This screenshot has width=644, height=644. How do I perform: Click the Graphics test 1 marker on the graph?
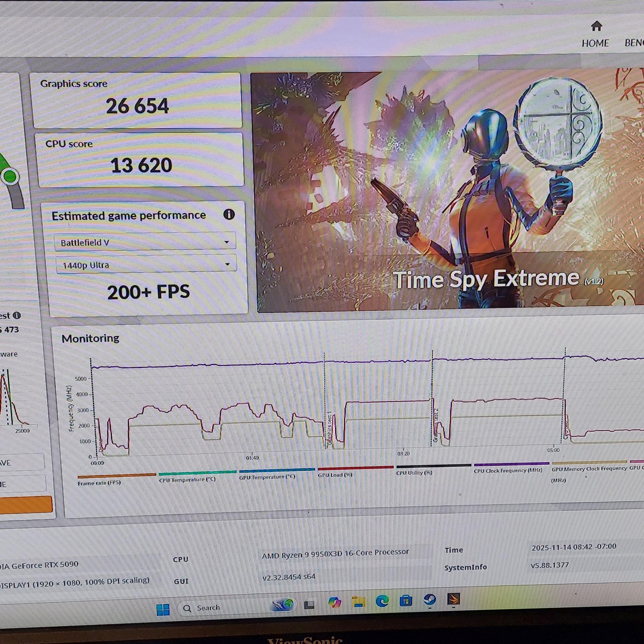click(x=329, y=428)
